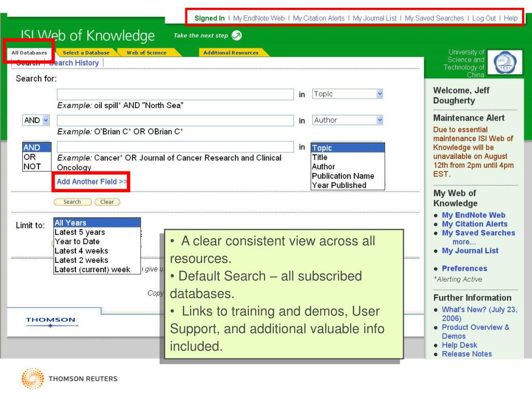Choose Publication Name in the field list
This screenshot has width=532, height=399.
coord(348,176)
